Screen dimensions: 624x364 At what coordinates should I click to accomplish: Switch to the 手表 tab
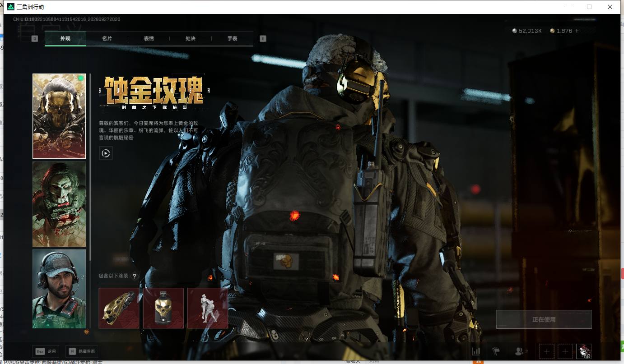(232, 39)
